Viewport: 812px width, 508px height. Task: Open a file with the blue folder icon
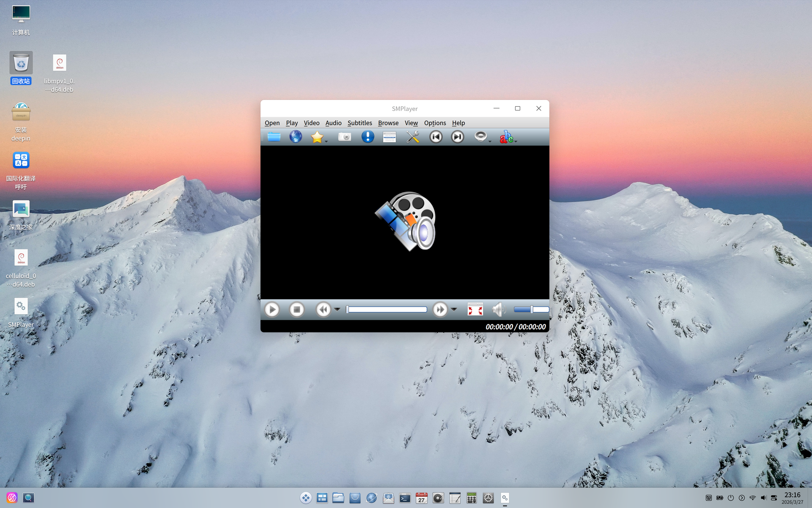click(x=274, y=137)
